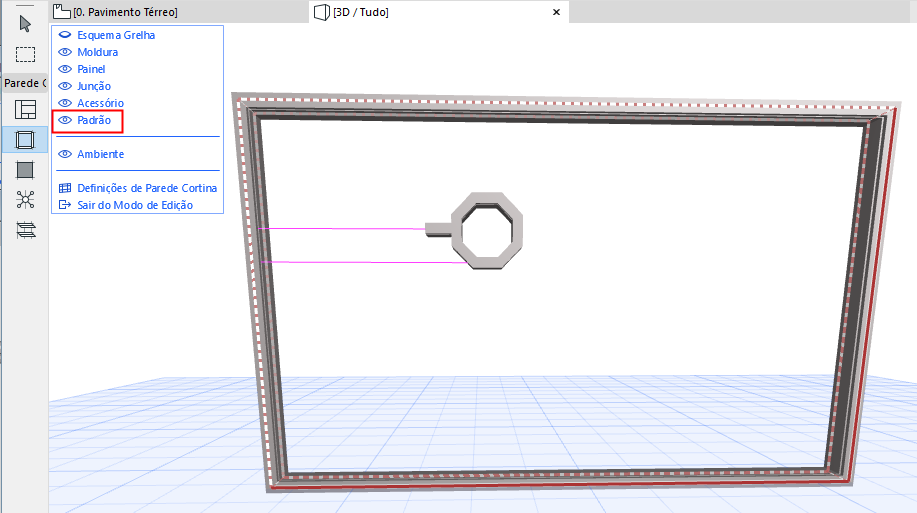This screenshot has height=513, width=917.
Task: Select the Marquee tool
Action: [25, 54]
